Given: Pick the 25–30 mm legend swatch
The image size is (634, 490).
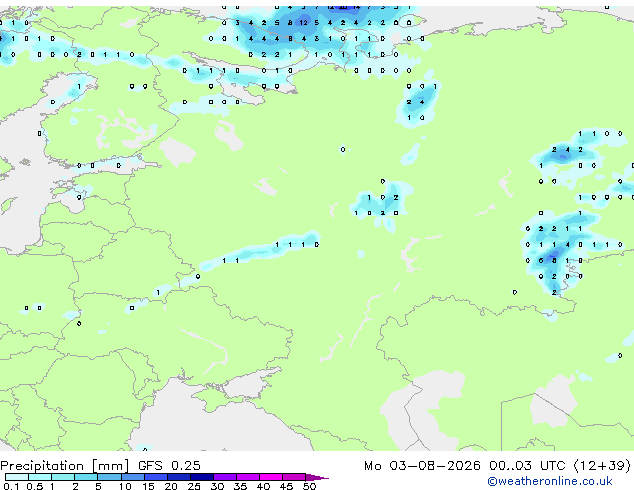Looking at the screenshot, I should [x=202, y=477].
